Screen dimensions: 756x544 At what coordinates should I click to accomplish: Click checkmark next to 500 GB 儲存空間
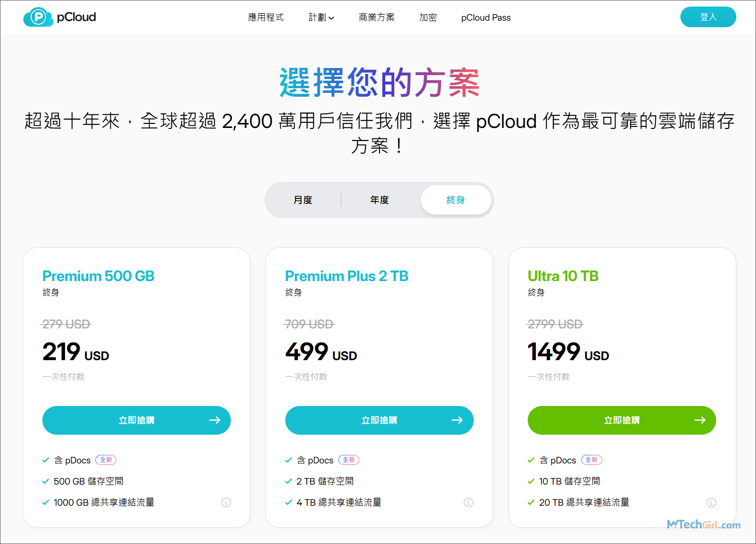pos(46,481)
